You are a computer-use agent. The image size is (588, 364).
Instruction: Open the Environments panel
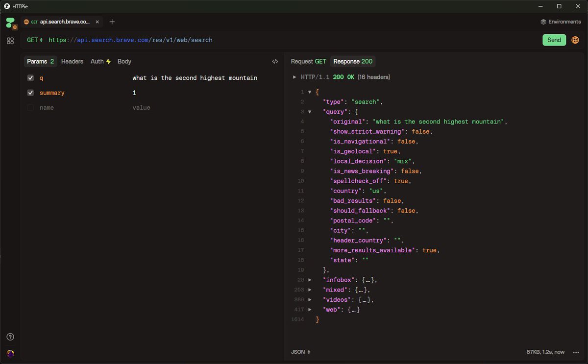click(x=561, y=22)
